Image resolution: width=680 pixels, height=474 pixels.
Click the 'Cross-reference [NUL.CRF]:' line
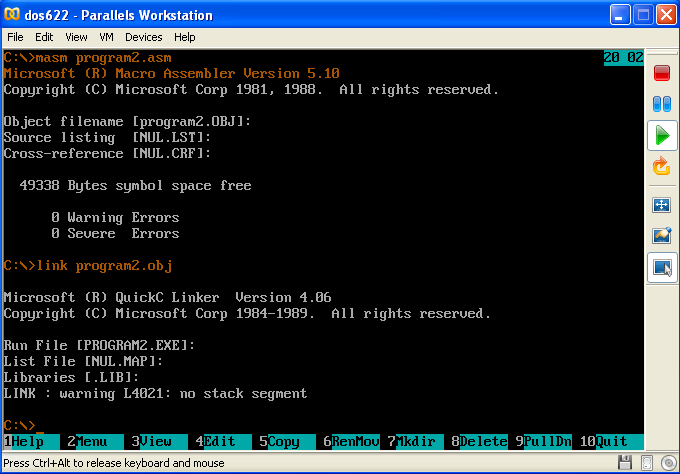[x=107, y=154]
